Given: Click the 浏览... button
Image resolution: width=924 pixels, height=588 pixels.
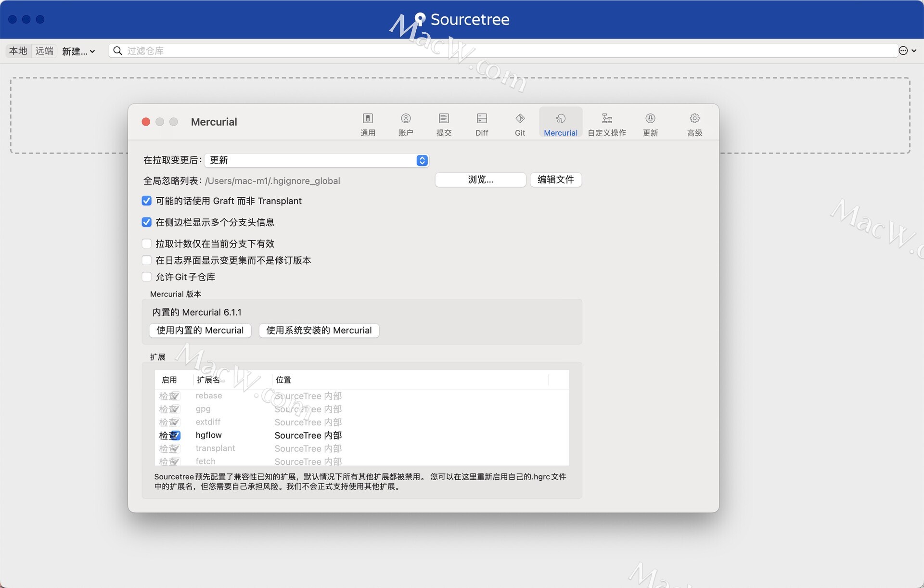Looking at the screenshot, I should coord(480,179).
